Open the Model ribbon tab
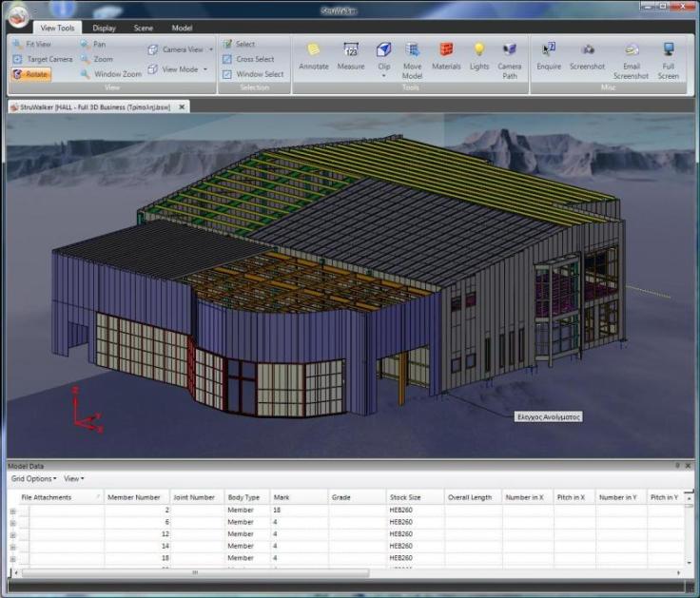This screenshot has height=598, width=700. click(x=182, y=28)
